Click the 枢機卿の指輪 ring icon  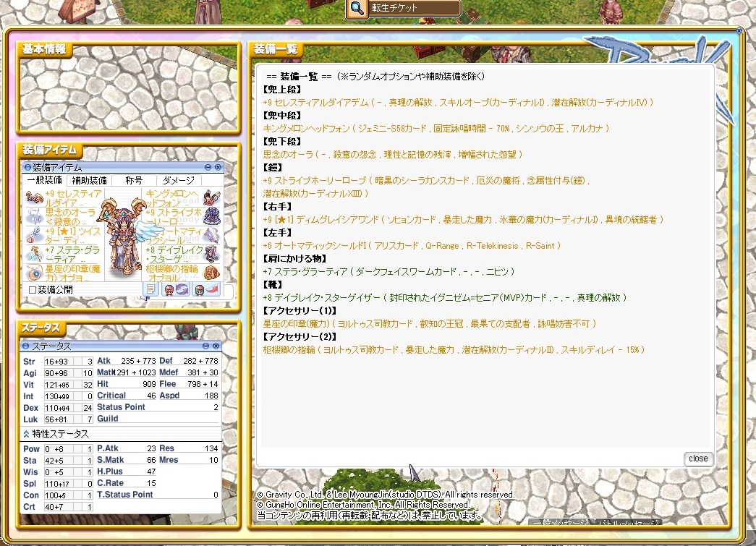[x=211, y=273]
